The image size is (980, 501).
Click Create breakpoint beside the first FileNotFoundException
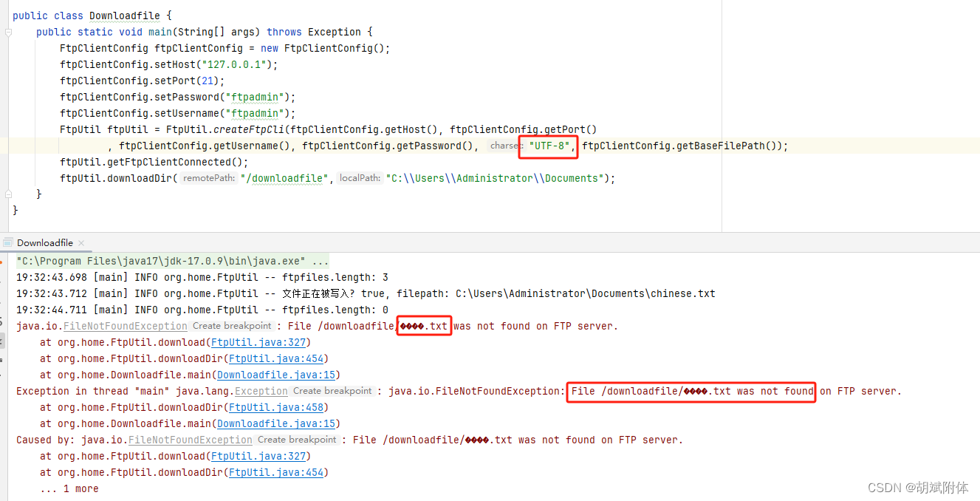coord(232,326)
